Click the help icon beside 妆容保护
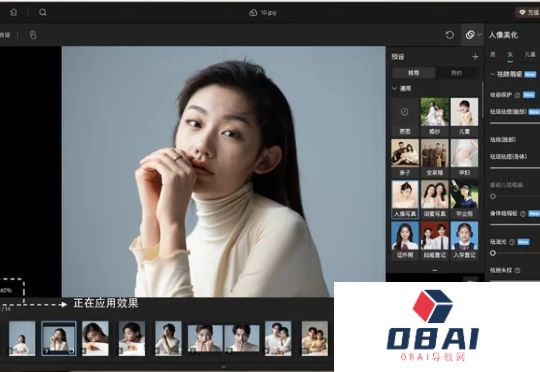The width and height of the screenshot is (540, 372). pyautogui.click(x=517, y=95)
